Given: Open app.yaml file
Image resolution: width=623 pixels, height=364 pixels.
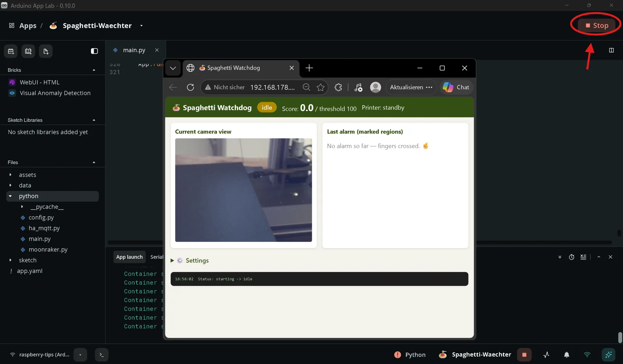Looking at the screenshot, I should pos(30,271).
